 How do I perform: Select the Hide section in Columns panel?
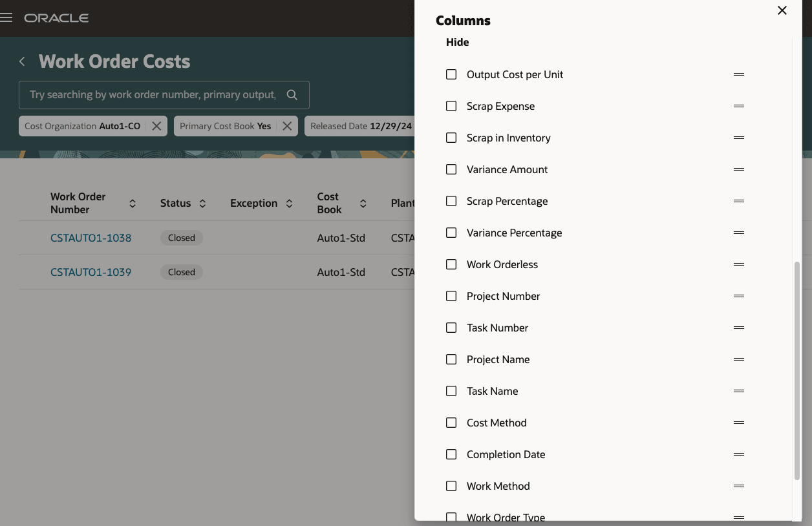click(457, 42)
